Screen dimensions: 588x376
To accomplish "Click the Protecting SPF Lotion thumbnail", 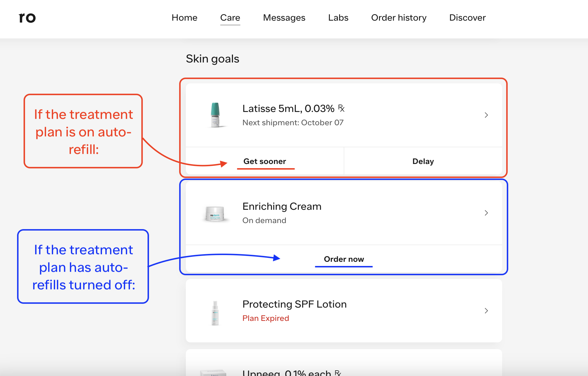I will coord(215,313).
